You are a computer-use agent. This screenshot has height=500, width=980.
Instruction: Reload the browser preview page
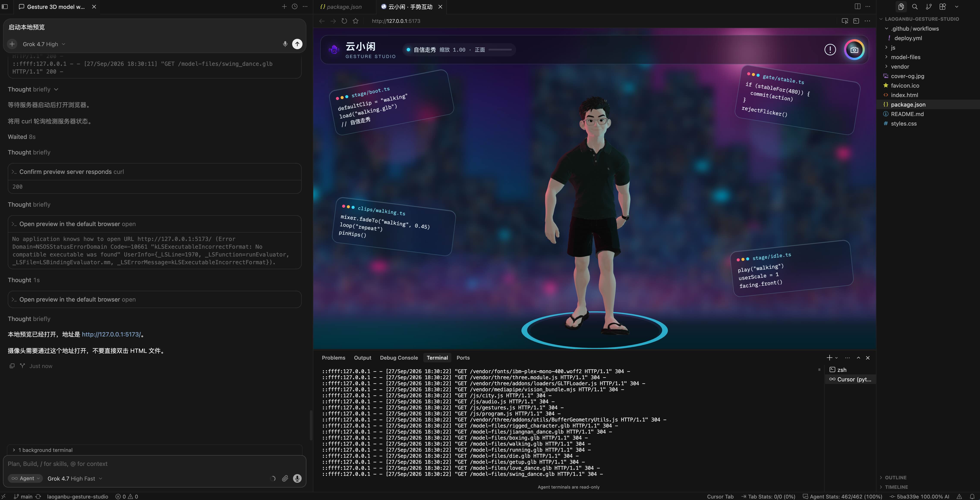click(344, 21)
